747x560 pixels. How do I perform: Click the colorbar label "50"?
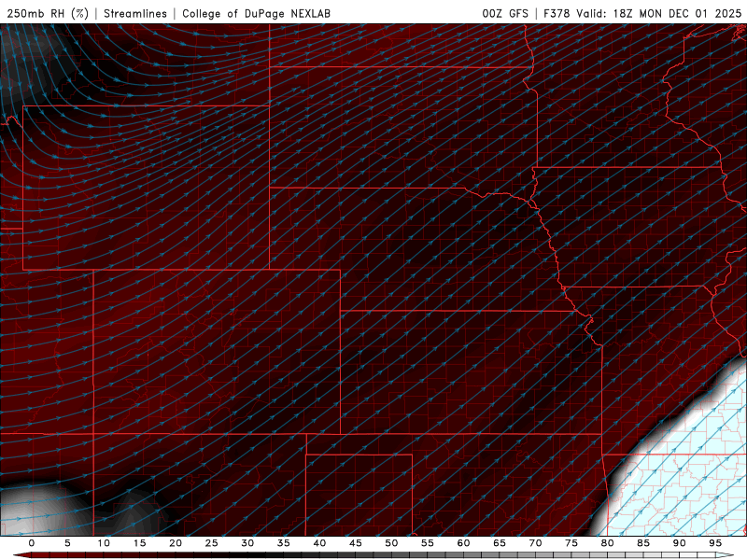(391, 543)
